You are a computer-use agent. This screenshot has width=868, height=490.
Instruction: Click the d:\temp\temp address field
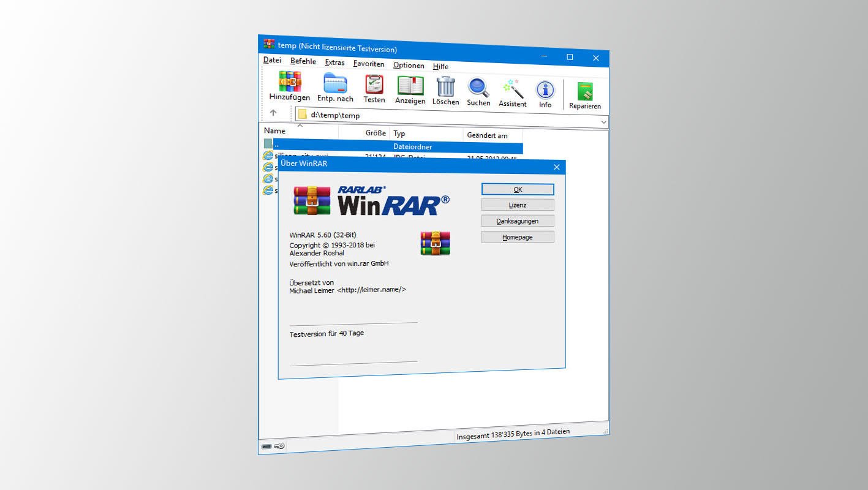click(x=452, y=118)
